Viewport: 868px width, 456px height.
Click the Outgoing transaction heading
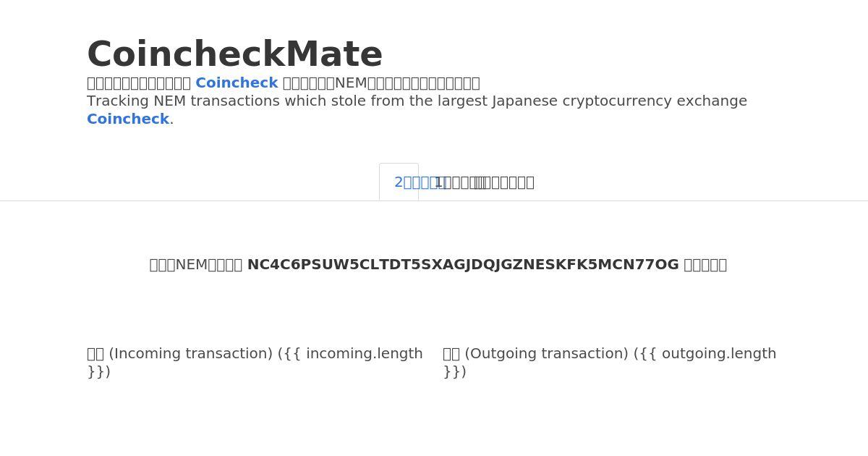tap(610, 362)
